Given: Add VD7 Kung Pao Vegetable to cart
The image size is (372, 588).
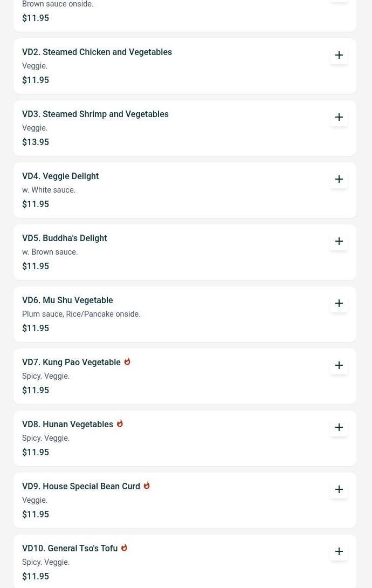Looking at the screenshot, I should 339,365.
